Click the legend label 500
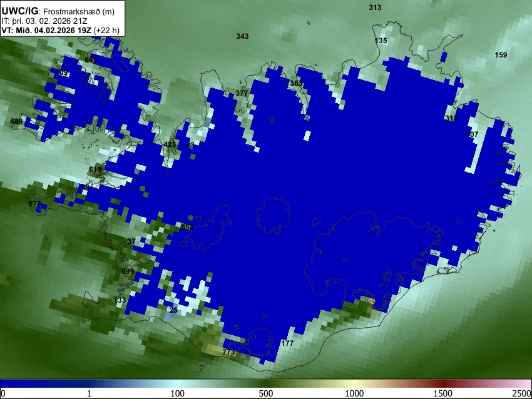This screenshot has height=399, width=532. (x=266, y=393)
